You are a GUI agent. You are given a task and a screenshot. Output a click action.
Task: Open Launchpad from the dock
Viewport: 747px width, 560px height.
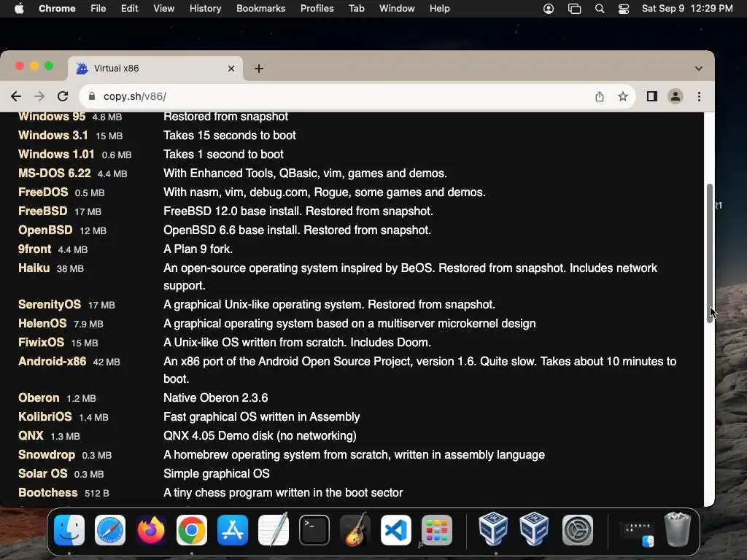tap(437, 529)
